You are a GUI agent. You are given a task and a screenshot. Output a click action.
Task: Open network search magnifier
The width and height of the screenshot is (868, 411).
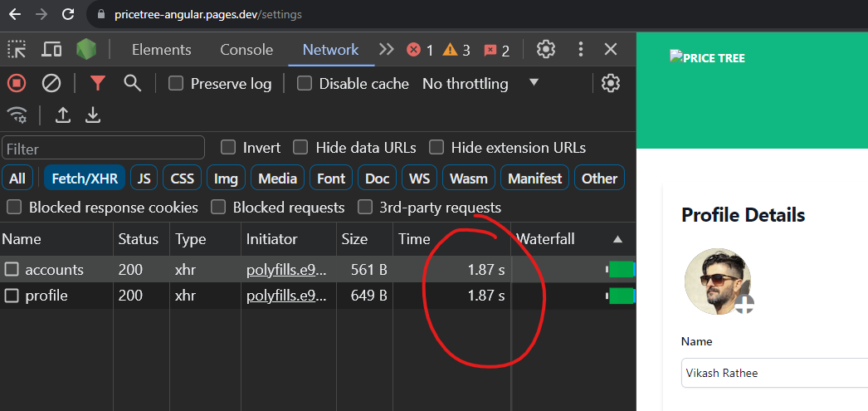click(132, 84)
